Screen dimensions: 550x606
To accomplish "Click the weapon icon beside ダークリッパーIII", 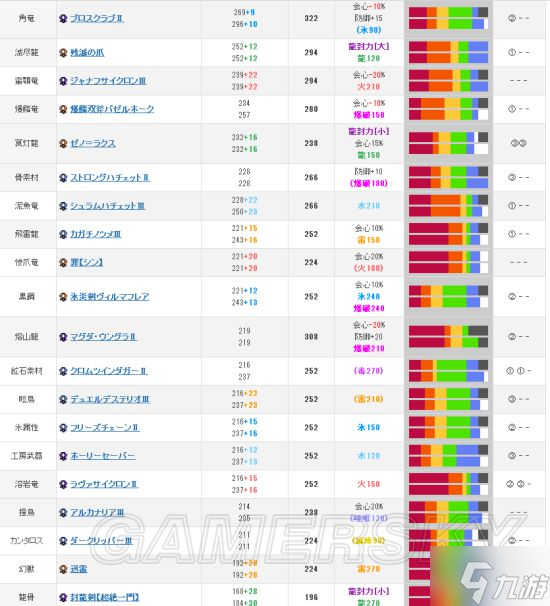I will pos(63,541).
